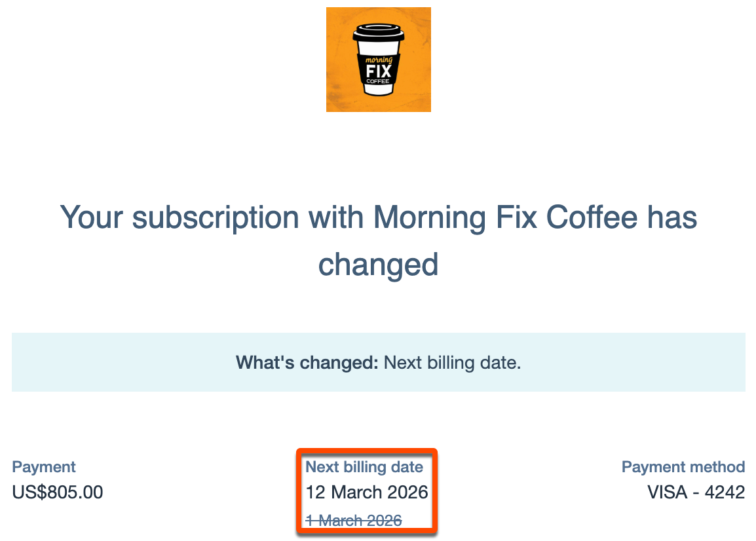The width and height of the screenshot is (756, 541).
Task: Click the bold "What's changed:" label
Action: 307,362
